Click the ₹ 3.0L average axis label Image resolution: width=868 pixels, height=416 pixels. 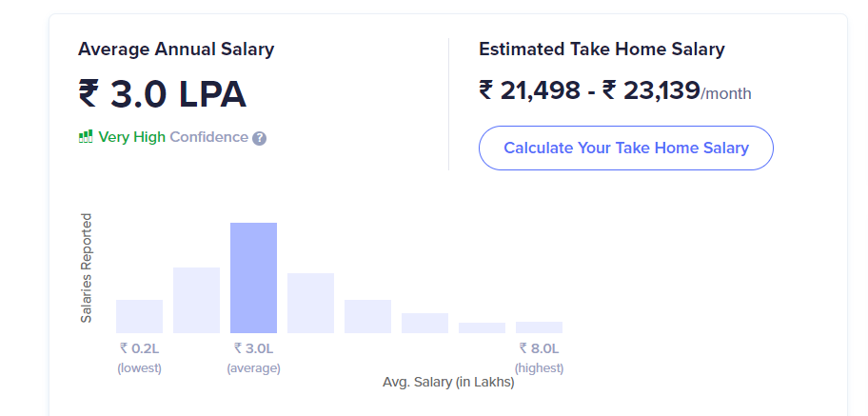[253, 348]
